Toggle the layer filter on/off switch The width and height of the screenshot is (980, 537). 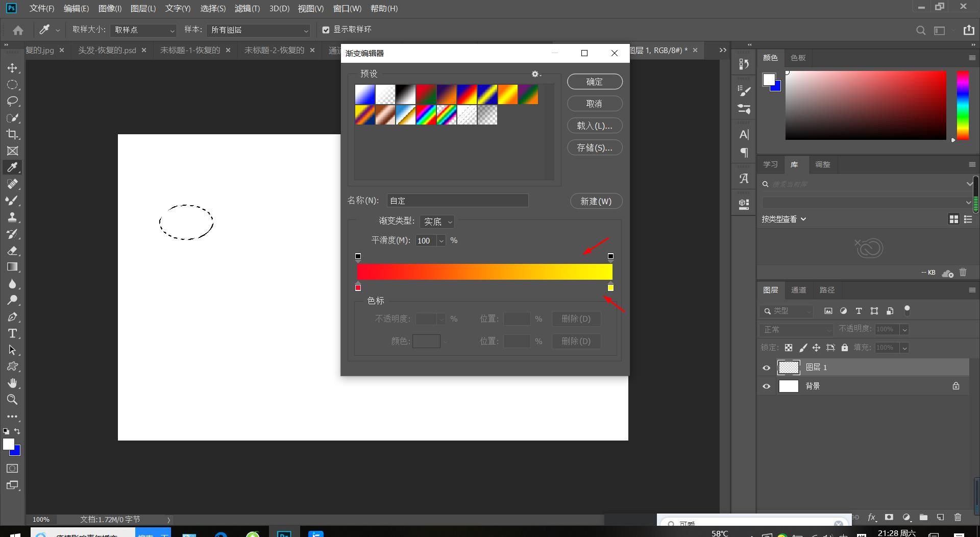coord(907,310)
